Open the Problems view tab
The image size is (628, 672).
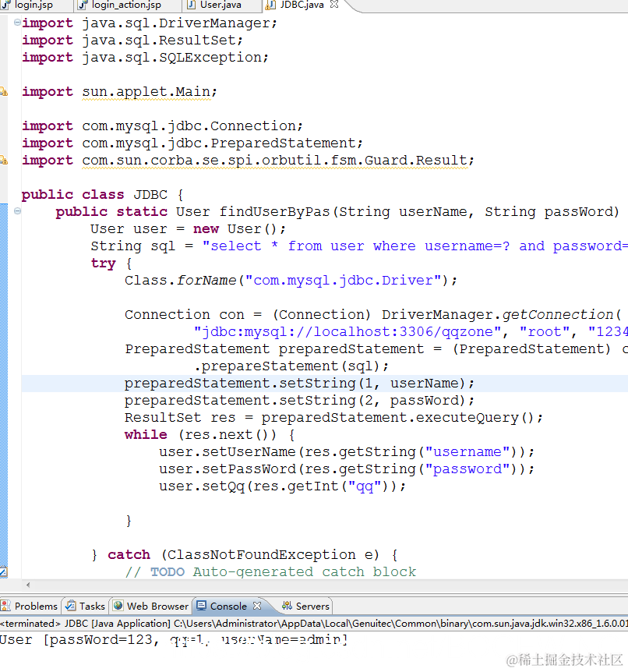point(30,606)
